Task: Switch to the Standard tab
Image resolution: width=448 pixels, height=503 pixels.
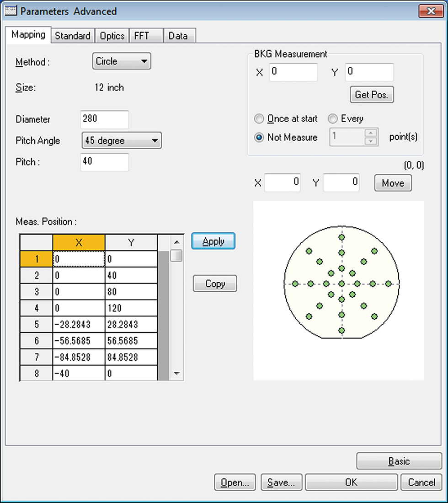Action: coord(72,35)
